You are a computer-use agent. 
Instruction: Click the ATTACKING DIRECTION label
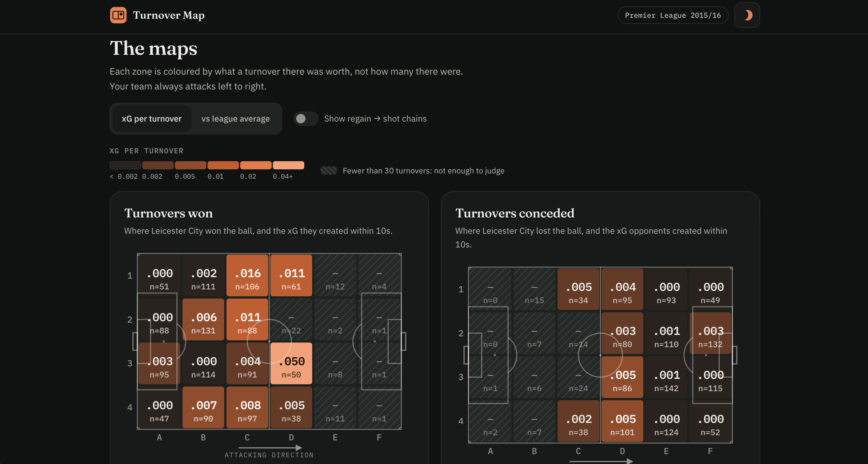click(269, 455)
